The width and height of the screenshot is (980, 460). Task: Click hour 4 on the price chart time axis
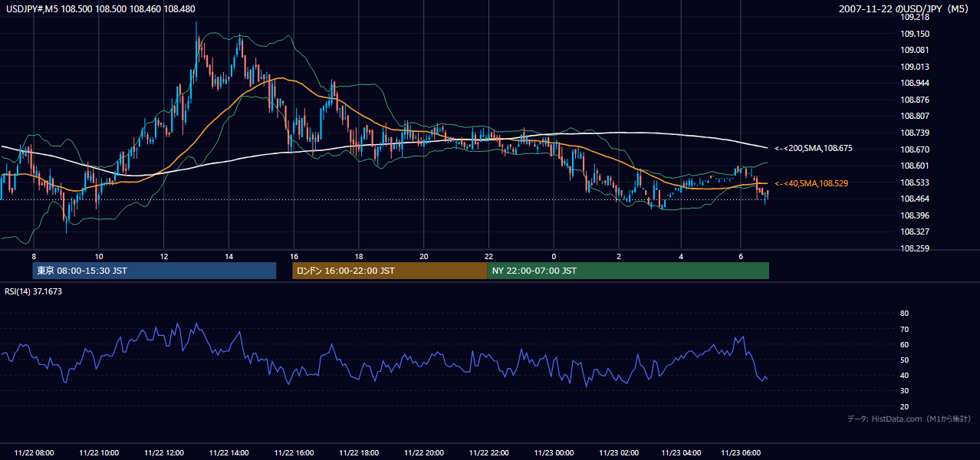tap(681, 255)
